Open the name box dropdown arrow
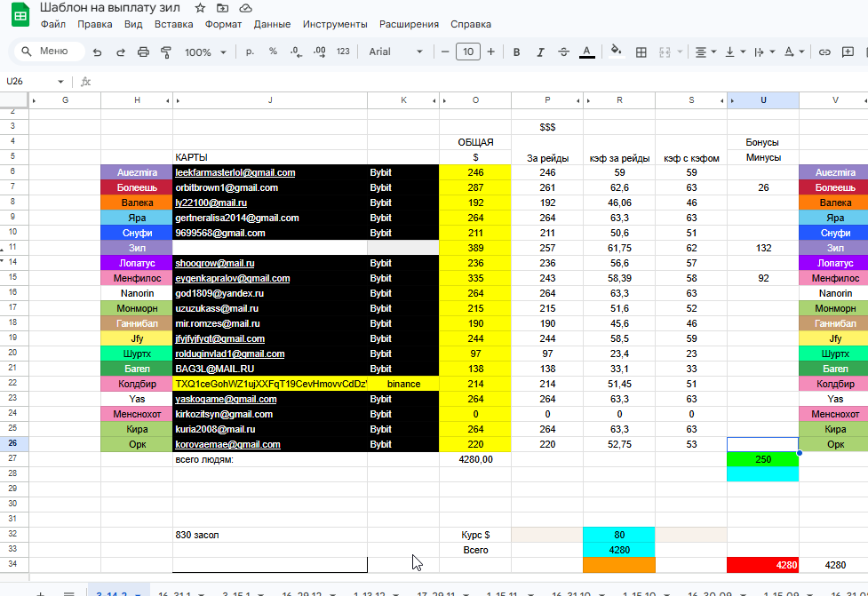 (60, 82)
